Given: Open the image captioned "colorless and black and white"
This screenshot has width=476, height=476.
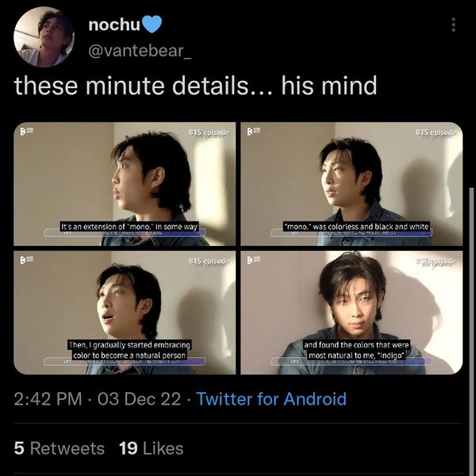Looking at the screenshot, I should 351,182.
